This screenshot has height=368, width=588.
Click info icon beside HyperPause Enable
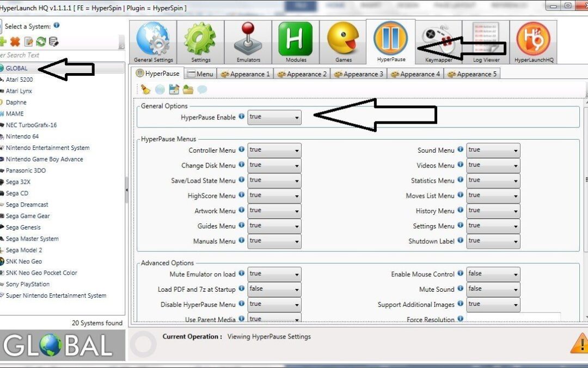(x=241, y=117)
